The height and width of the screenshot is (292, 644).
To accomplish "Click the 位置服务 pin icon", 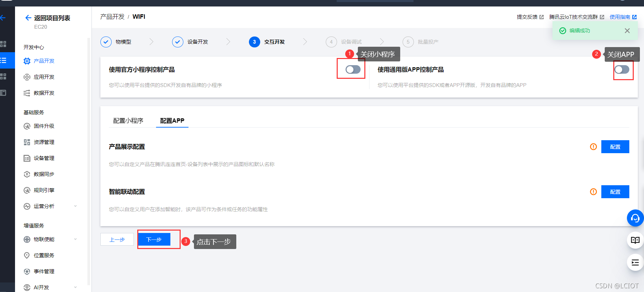I will click(27, 255).
